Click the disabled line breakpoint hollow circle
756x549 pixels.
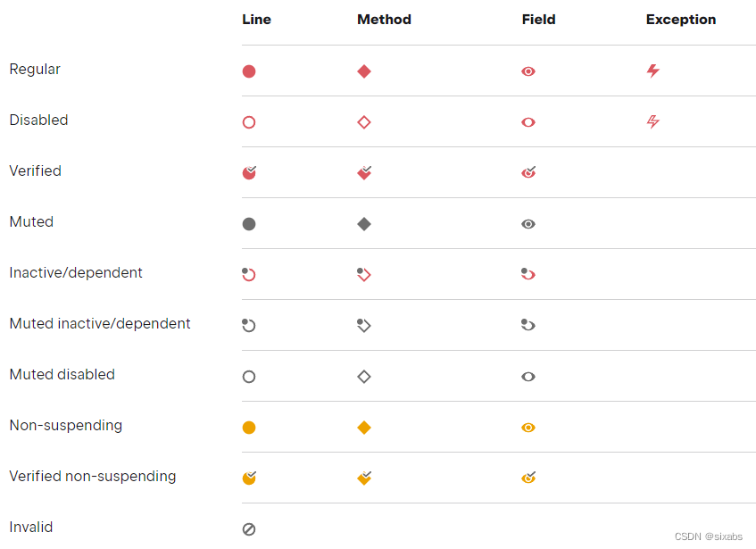(249, 122)
